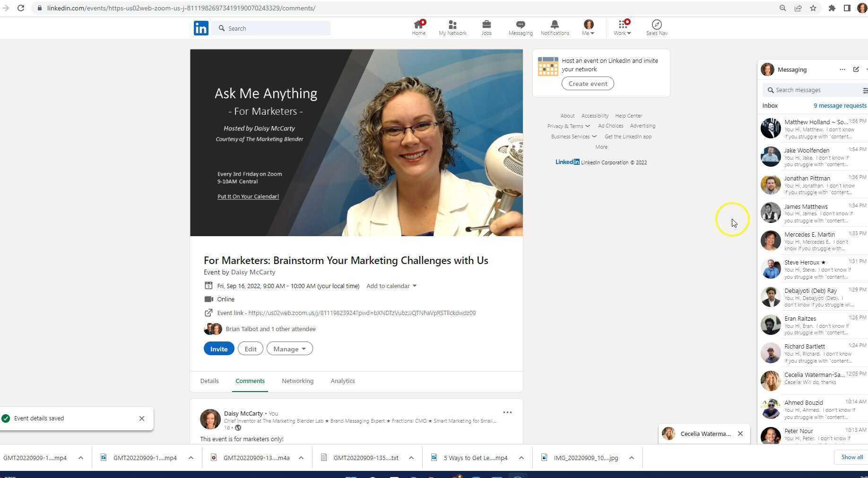This screenshot has width=868, height=478.
Task: Open the message filter icon beside Search messages
Action: (865, 90)
